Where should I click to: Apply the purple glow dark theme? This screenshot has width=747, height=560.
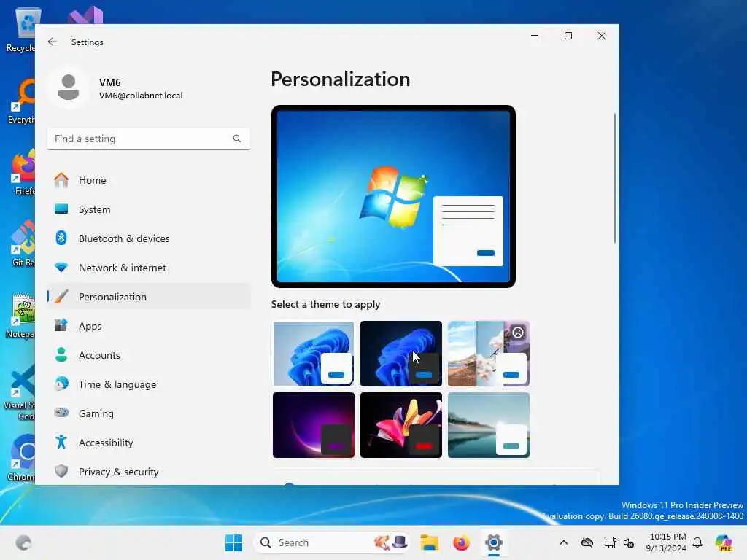314,425
